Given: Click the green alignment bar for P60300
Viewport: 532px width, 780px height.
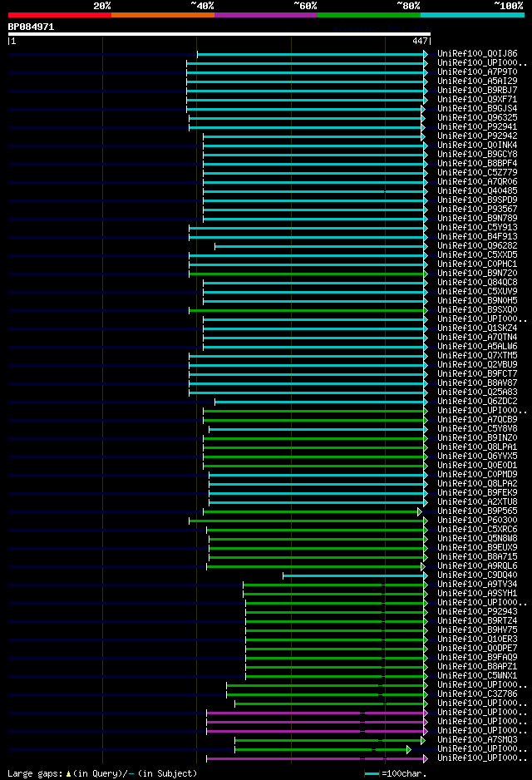Looking at the screenshot, I should (x=308, y=521).
